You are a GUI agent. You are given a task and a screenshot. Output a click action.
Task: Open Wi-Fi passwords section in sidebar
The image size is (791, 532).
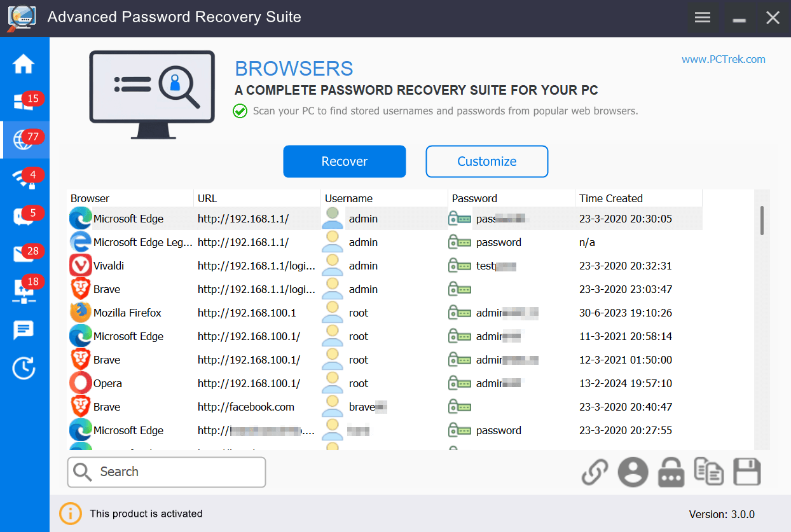24,179
